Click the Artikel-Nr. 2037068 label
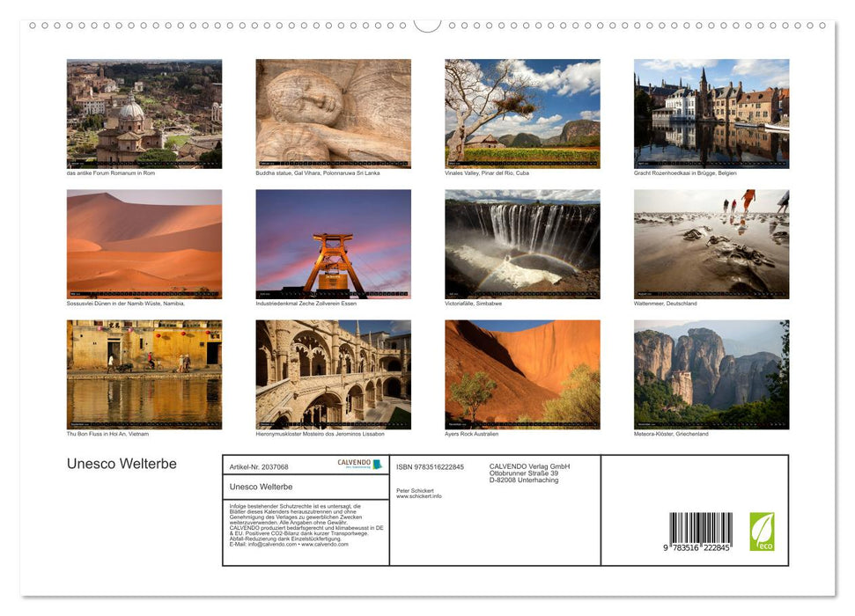 261,466
